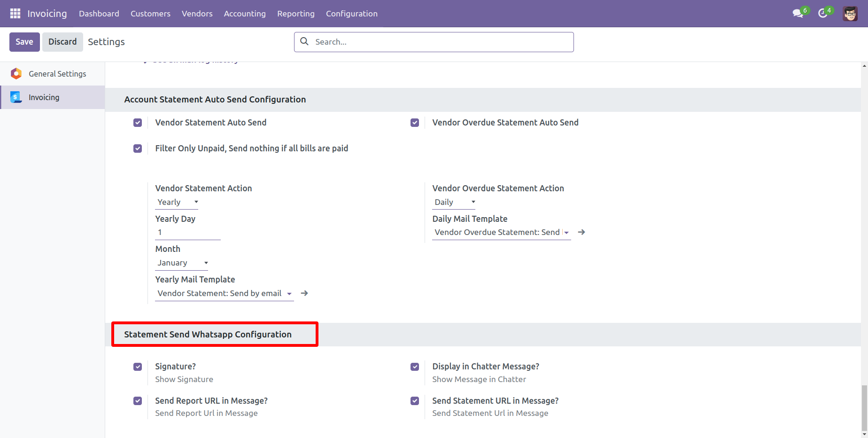Click the search magnifier icon
The width and height of the screenshot is (868, 438).
tap(304, 41)
